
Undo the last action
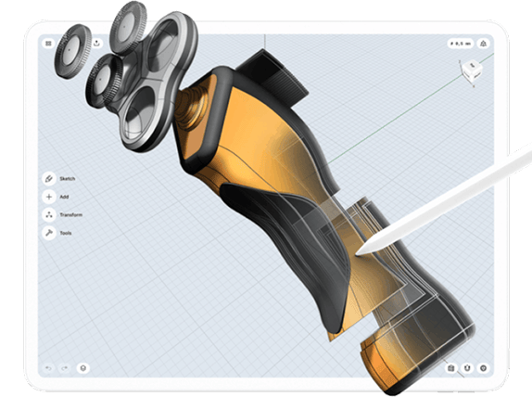point(48,368)
